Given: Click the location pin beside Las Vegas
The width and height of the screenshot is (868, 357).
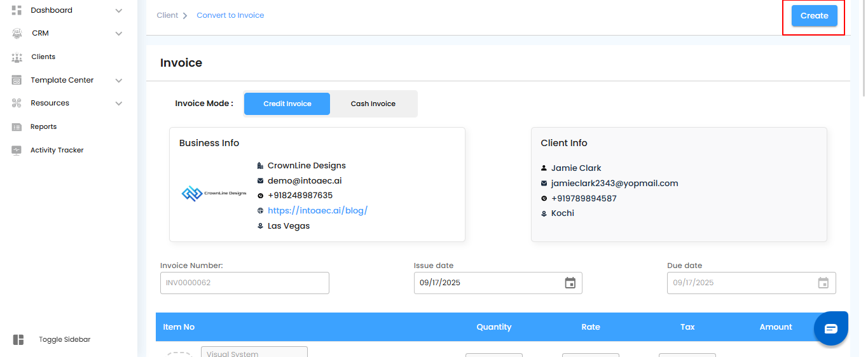Looking at the screenshot, I should click(260, 226).
